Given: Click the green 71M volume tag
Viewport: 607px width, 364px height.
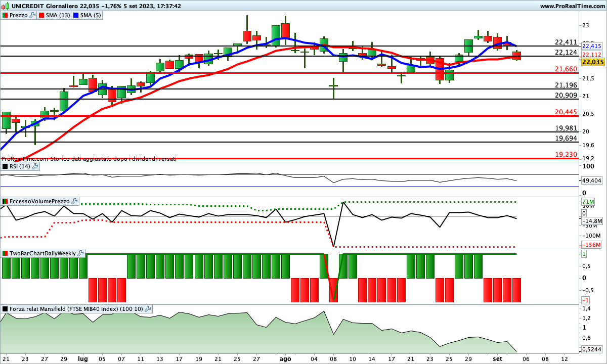Looking at the screenshot, I should (588, 202).
